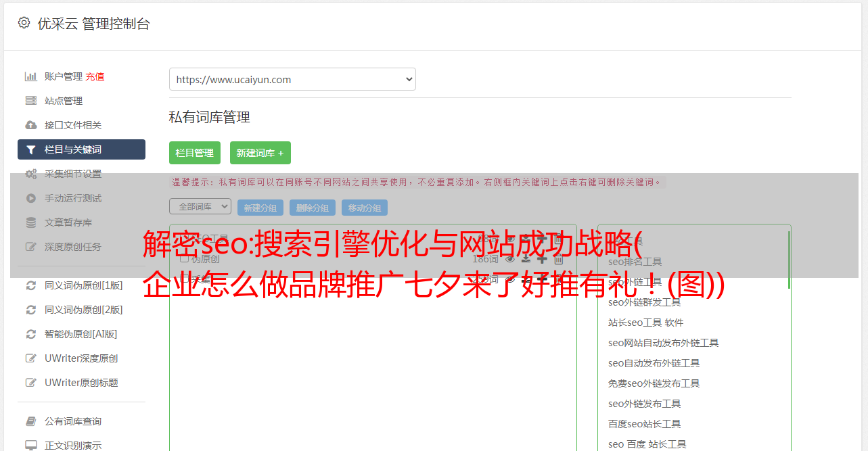Click the plus icon in the 伪原创 row

[x=542, y=259]
